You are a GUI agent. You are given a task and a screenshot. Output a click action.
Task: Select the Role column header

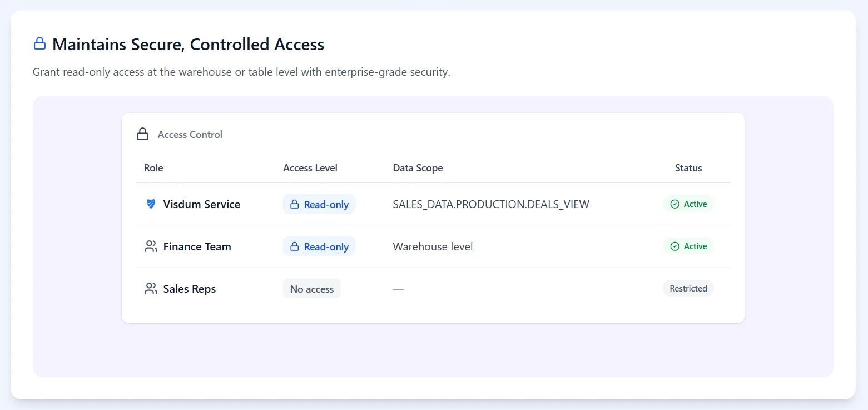(x=153, y=168)
